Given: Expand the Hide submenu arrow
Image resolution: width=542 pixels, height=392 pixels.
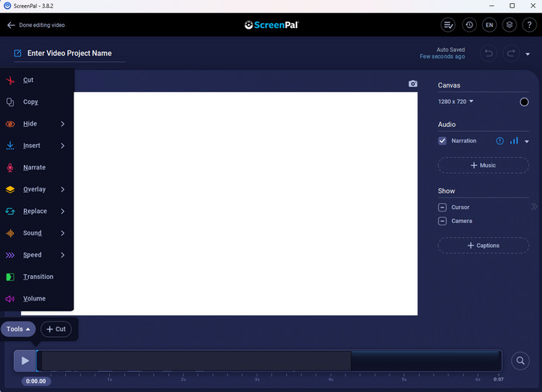Looking at the screenshot, I should click(x=63, y=124).
